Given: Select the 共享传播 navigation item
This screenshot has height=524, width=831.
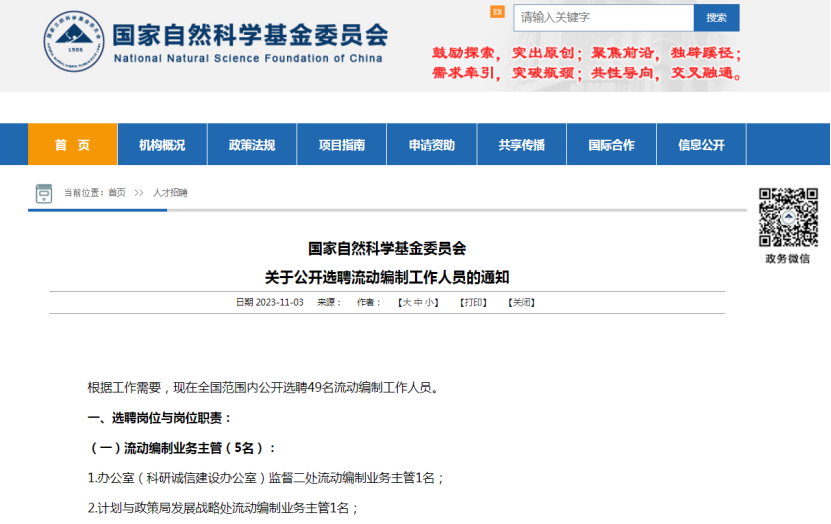Looking at the screenshot, I should tap(522, 145).
